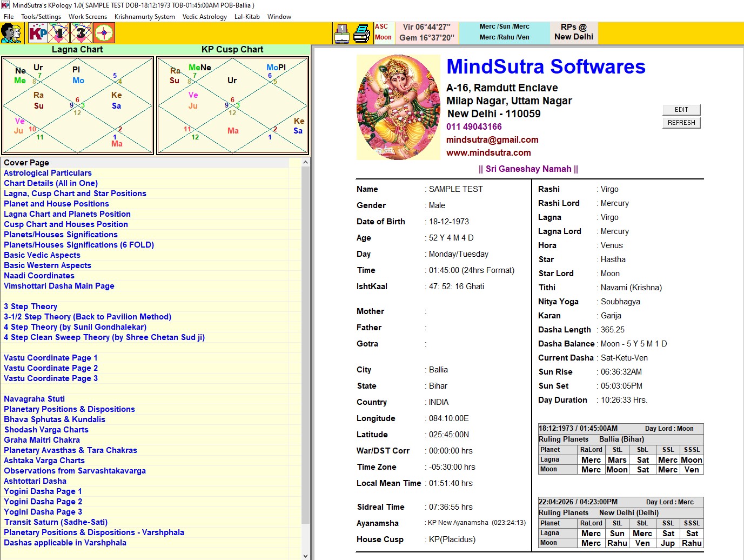Open Planetary Avasthas & Tara Chakras
Viewport: 744px width, 560px height.
pyautogui.click(x=70, y=450)
